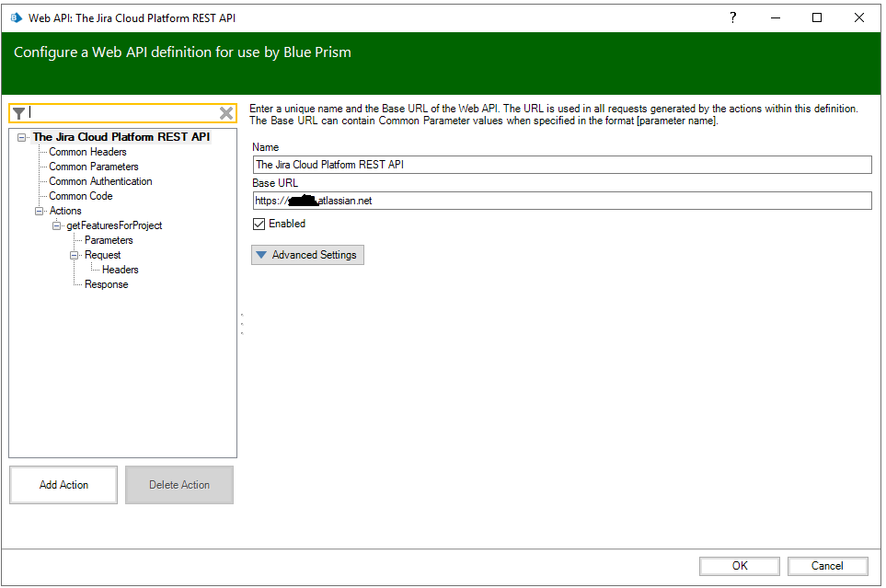Dismiss the dialog with Cancel
The height and width of the screenshot is (588, 886).
[x=826, y=565]
